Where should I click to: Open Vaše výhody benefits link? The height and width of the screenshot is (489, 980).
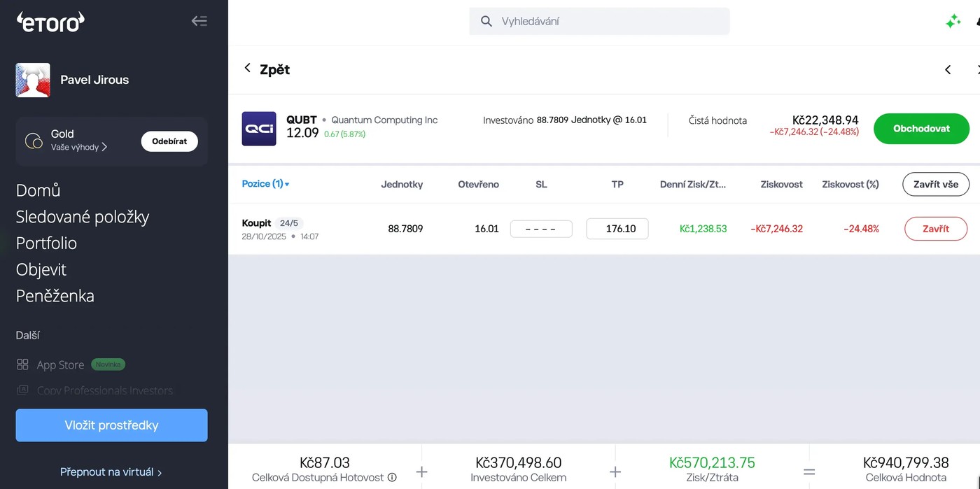click(x=79, y=147)
